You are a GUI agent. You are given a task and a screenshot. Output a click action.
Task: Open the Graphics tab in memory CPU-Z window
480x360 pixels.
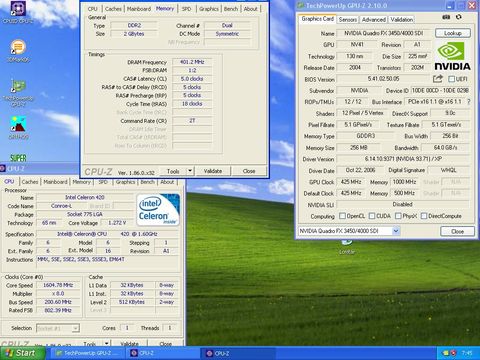209,9
